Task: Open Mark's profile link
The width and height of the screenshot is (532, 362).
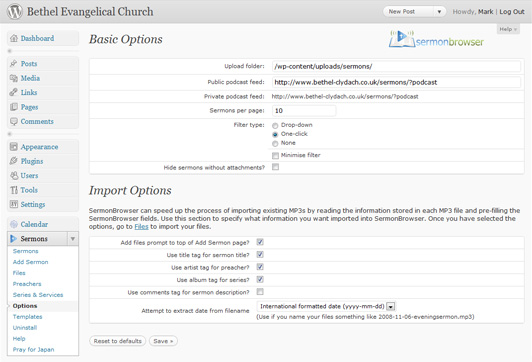Action: [486, 12]
